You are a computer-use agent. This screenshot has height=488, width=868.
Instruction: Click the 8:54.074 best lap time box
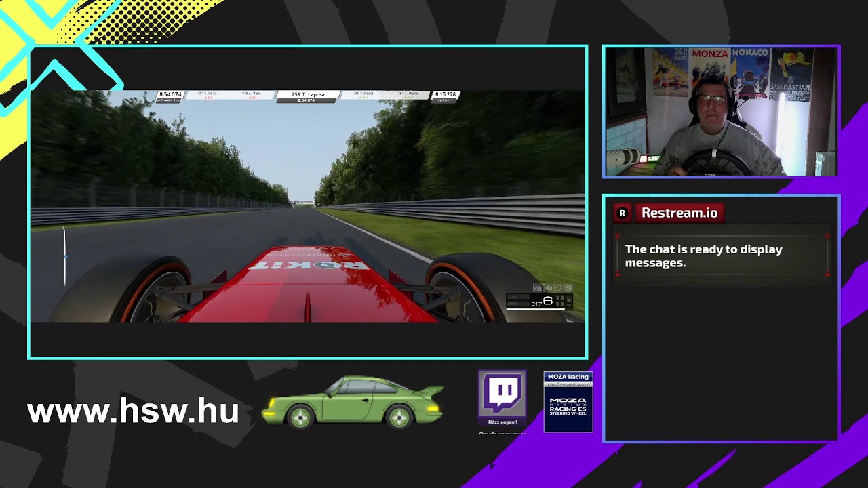170,96
